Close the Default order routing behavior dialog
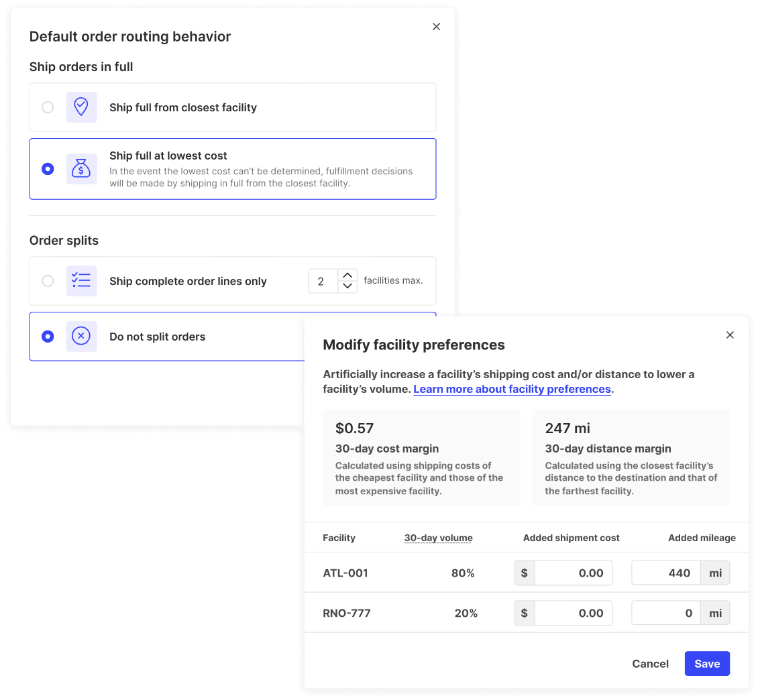This screenshot has height=700, width=758. [x=436, y=27]
